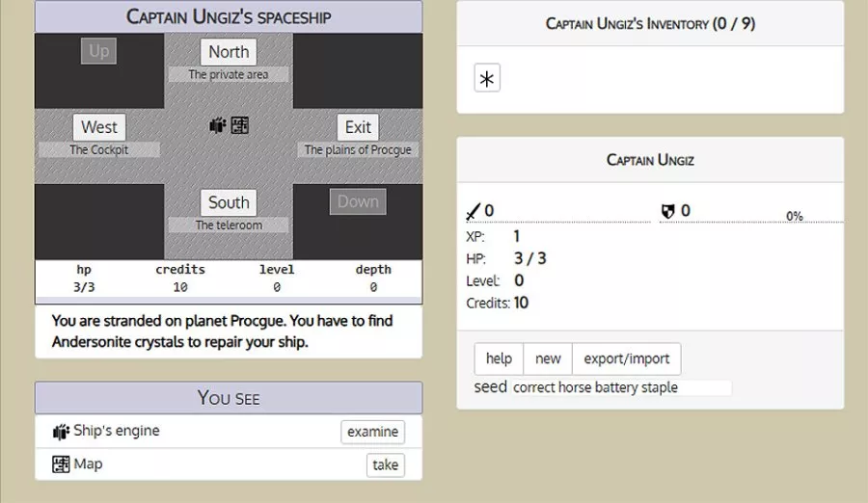
Task: Click the seed input field
Action: (x=620, y=387)
